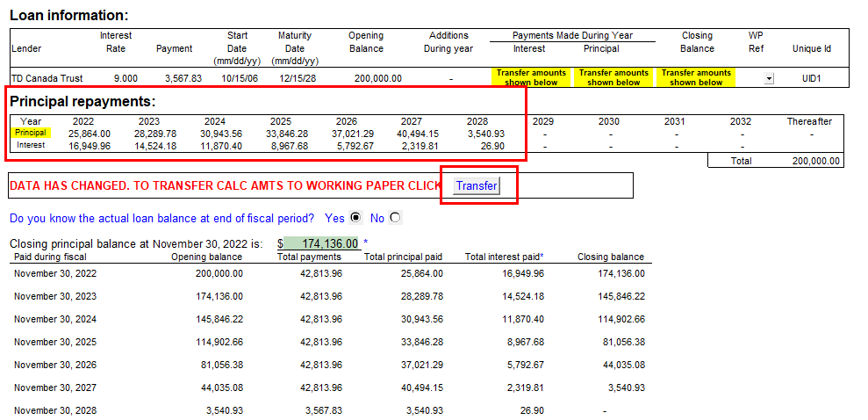Click the November 30, 2026 row label
Screen dimensions: 868x420
click(55, 366)
